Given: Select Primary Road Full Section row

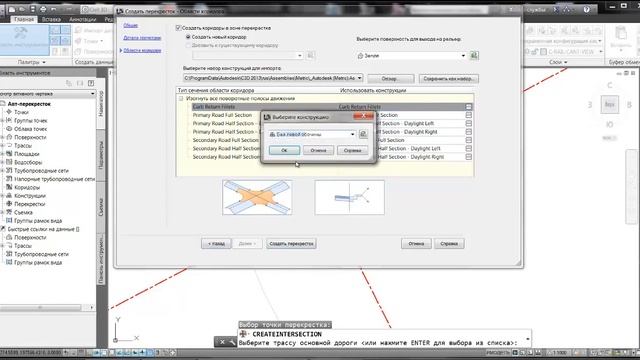Looking at the screenshot, I should [222, 115].
